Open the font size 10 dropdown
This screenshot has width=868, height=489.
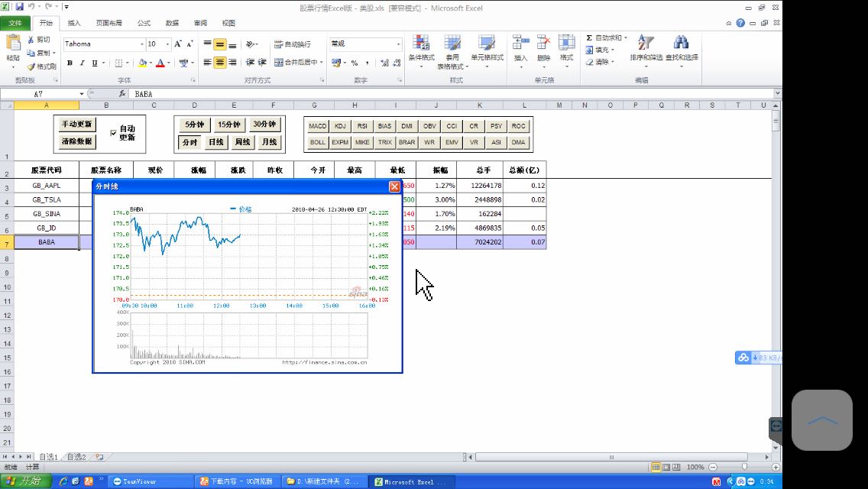coord(168,44)
